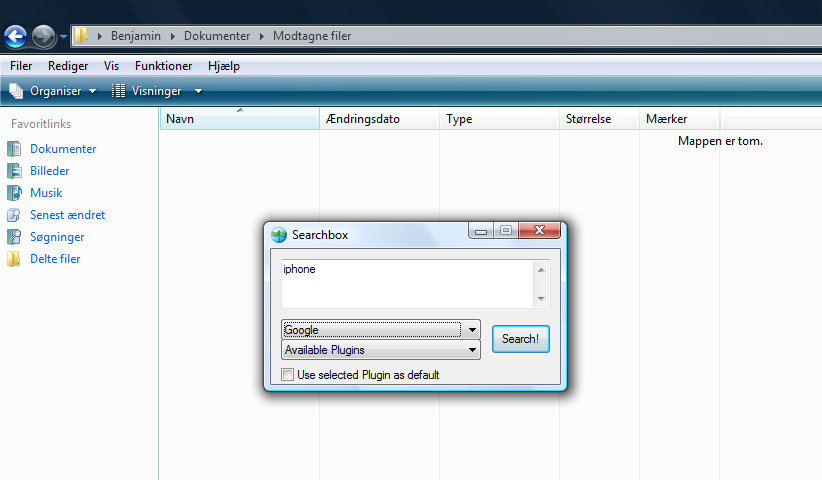
Task: Click the Favoritlinks heading
Action: tap(41, 124)
